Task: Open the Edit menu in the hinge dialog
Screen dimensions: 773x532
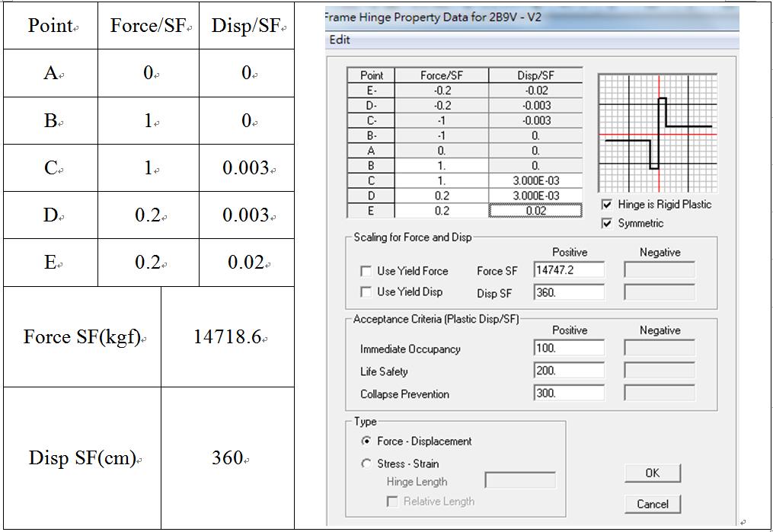Action: point(340,40)
